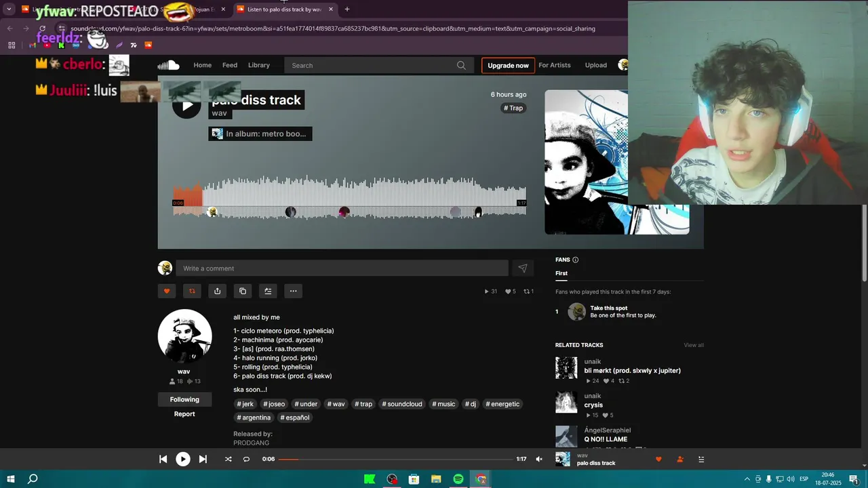868x488 pixels.
Task: Click the track artwork image
Action: coord(617,162)
